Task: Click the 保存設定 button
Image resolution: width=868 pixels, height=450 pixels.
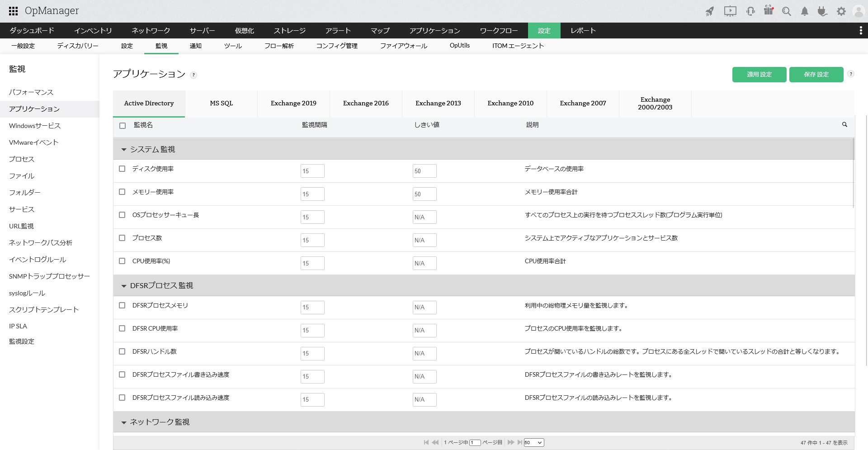Action: (x=816, y=74)
